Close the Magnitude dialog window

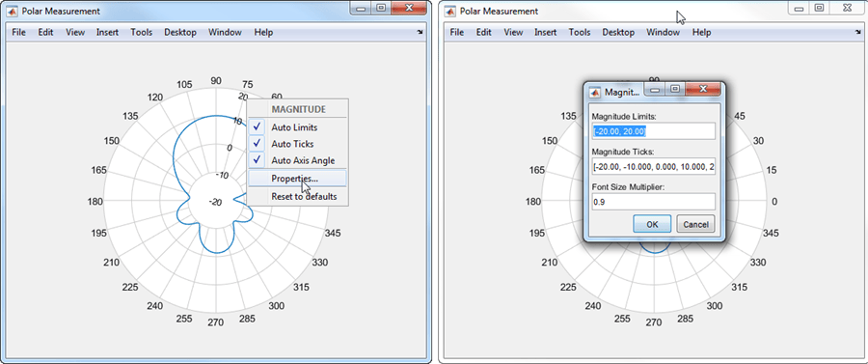[703, 89]
